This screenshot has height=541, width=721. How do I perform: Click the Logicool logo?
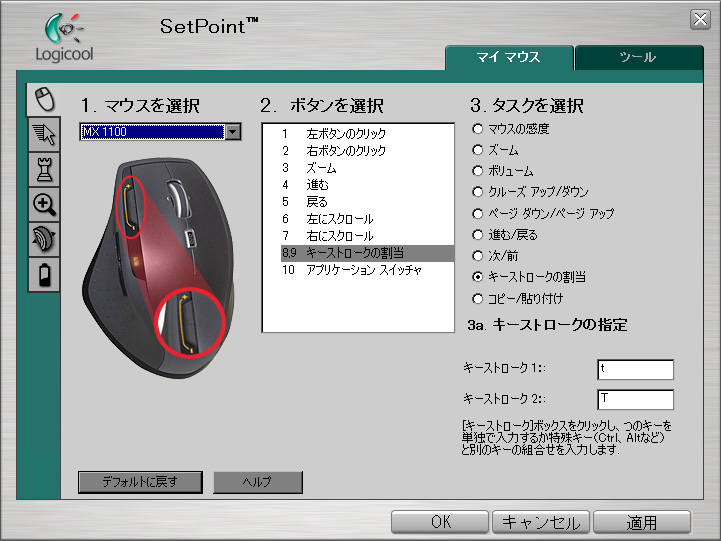tap(64, 38)
